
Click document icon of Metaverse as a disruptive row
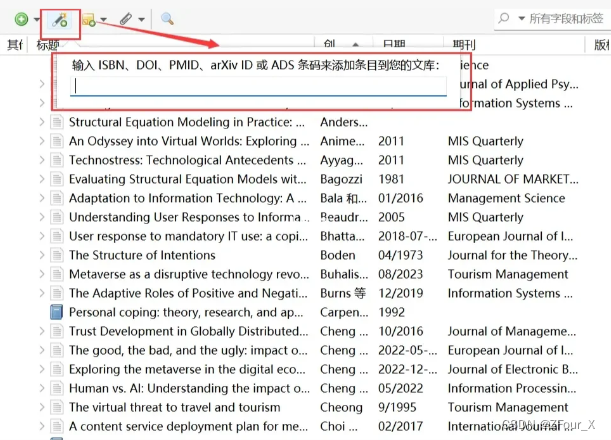pos(57,274)
